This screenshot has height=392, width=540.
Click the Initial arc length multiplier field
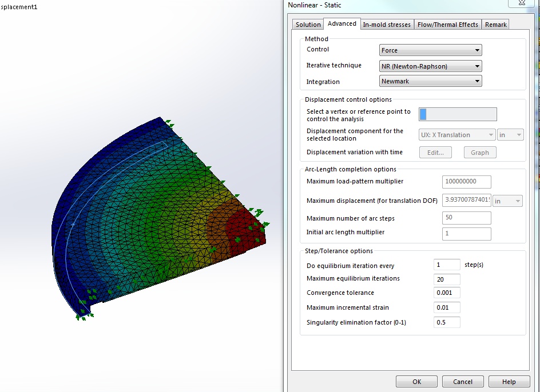(466, 234)
